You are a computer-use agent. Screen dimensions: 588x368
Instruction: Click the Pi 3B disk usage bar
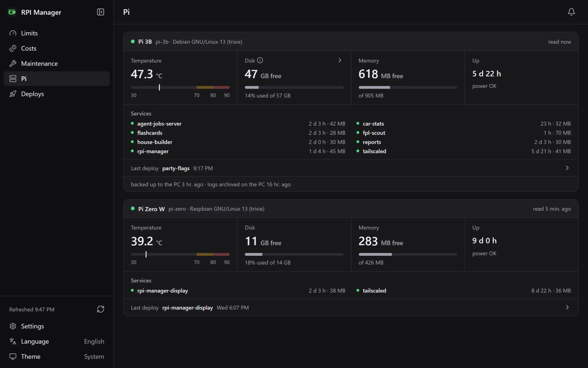pos(294,87)
